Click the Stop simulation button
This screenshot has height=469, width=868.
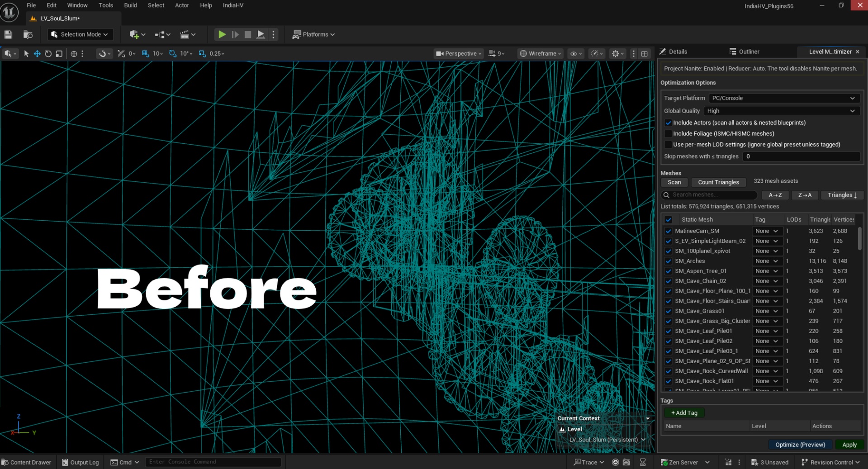248,34
